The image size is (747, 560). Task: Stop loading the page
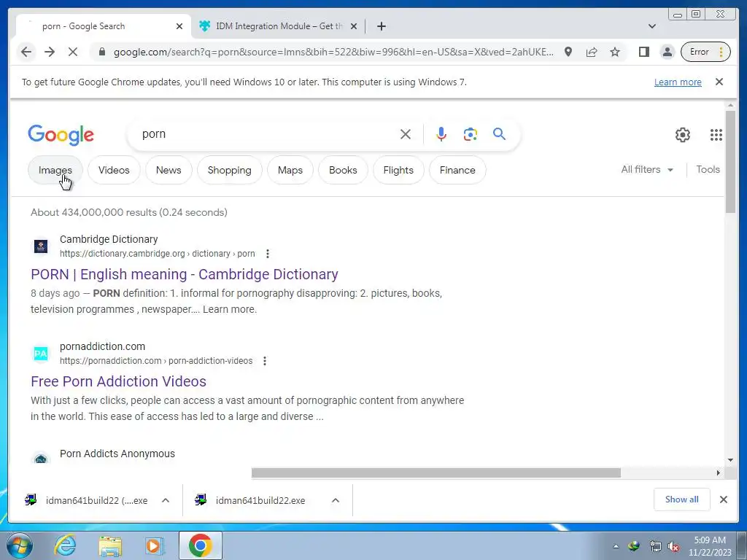click(73, 52)
